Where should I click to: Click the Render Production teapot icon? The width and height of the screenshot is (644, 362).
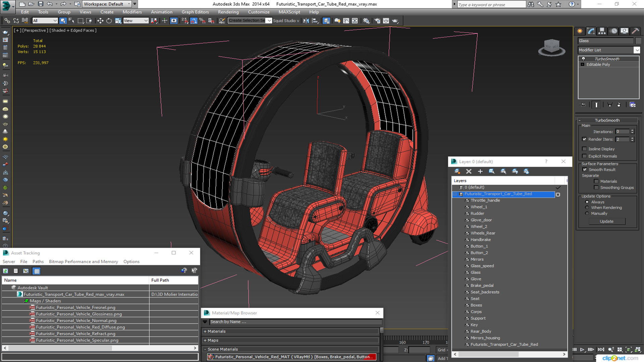point(395,21)
